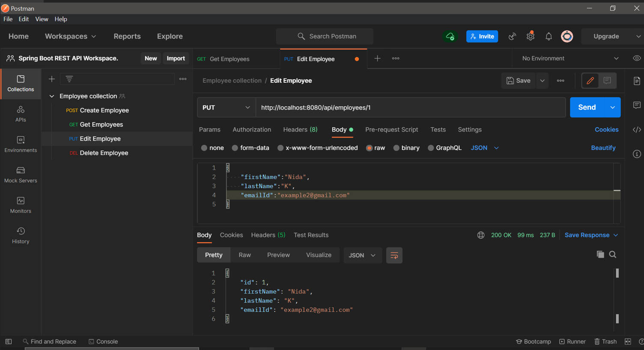Image resolution: width=644 pixels, height=350 pixels.
Task: Open code snippet icon in right sidebar
Action: 637,130
